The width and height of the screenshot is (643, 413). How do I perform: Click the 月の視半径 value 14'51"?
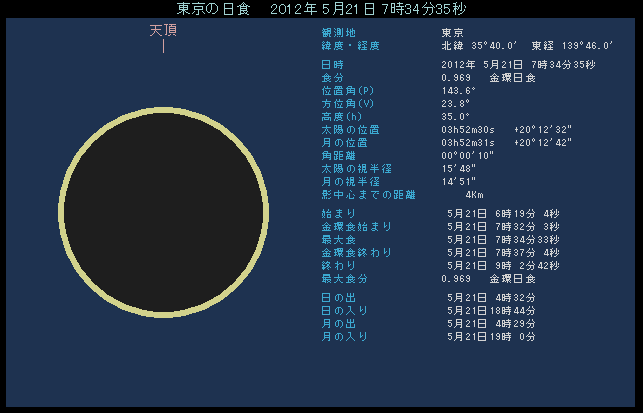click(x=459, y=182)
